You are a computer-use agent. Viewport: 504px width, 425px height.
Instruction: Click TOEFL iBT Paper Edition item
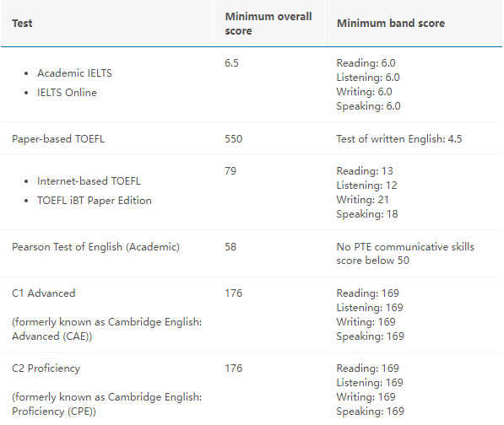(x=95, y=201)
